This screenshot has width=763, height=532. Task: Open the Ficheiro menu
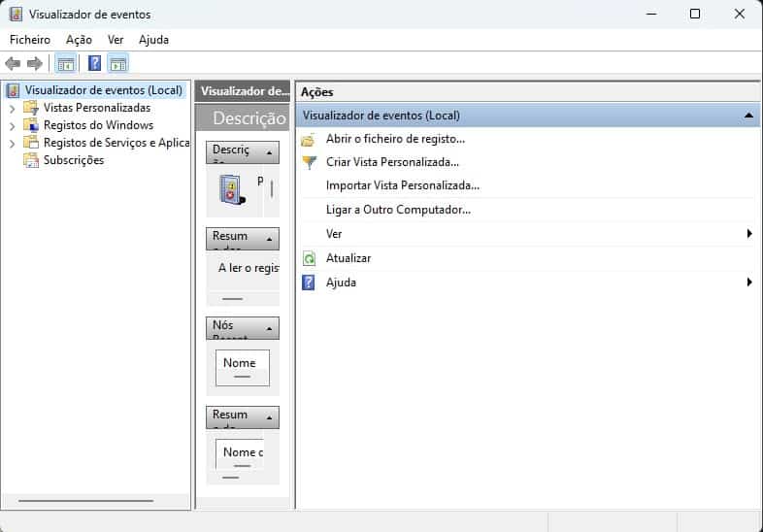[x=30, y=40]
